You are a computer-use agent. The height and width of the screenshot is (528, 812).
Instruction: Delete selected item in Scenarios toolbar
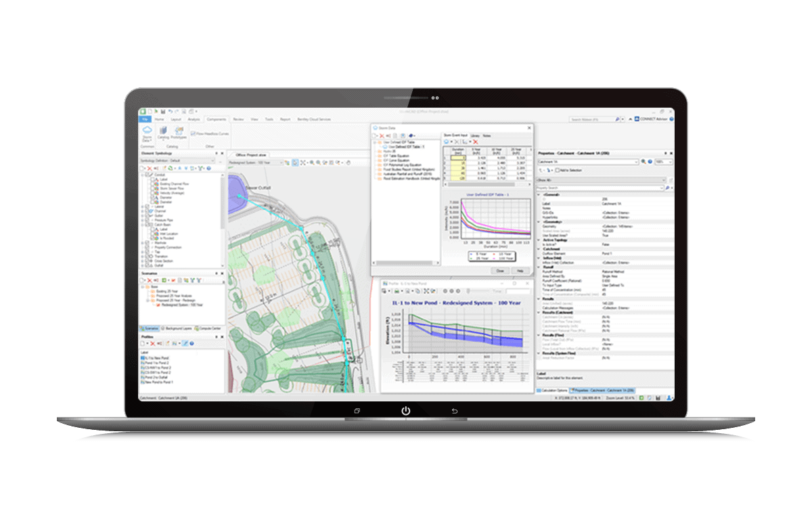click(150, 280)
